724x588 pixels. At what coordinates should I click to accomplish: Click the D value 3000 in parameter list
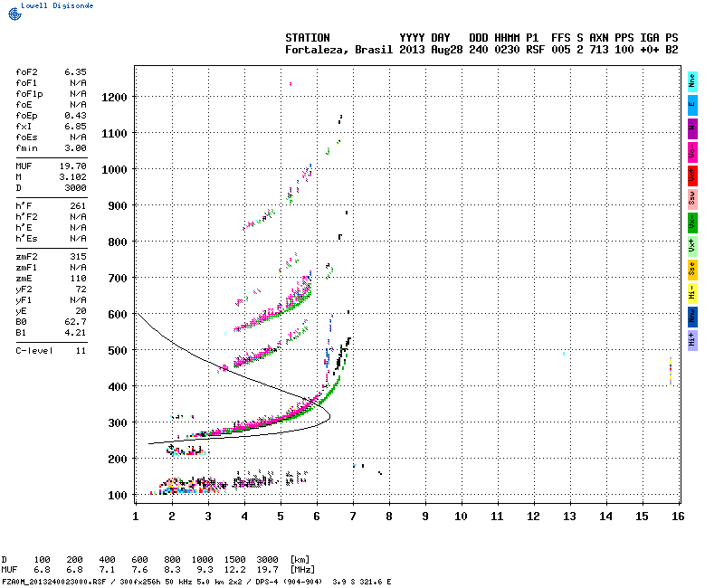(x=75, y=188)
